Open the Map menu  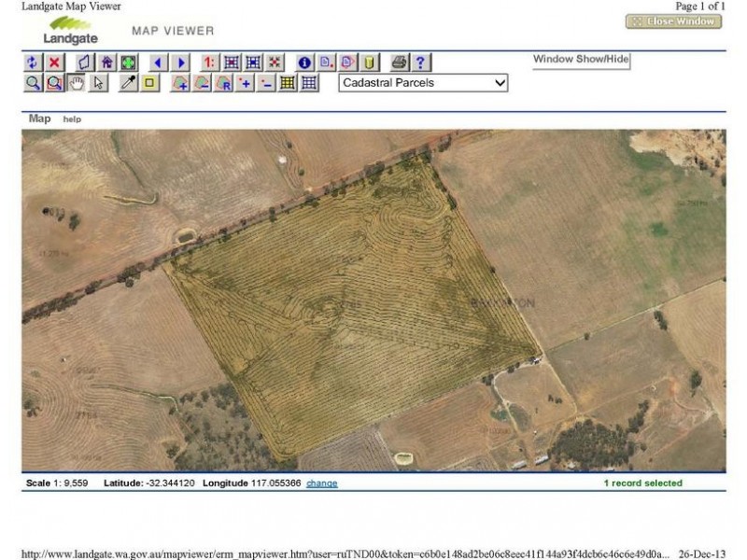coord(38,119)
